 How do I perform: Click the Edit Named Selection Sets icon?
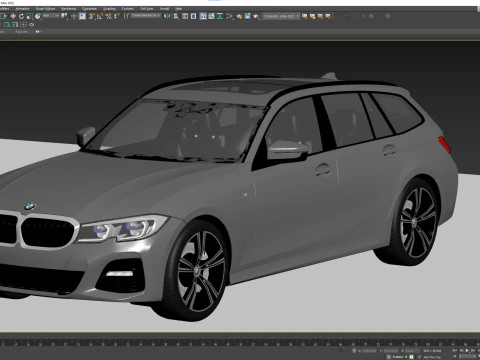(x=126, y=16)
